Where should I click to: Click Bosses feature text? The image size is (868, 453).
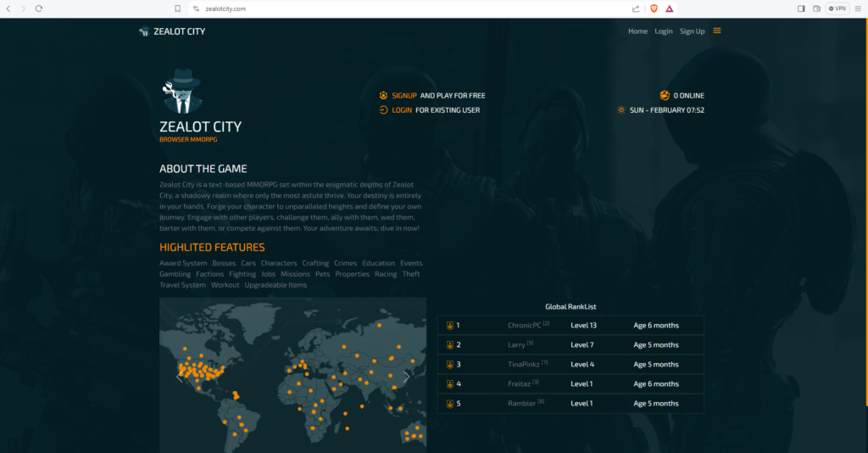(224, 263)
